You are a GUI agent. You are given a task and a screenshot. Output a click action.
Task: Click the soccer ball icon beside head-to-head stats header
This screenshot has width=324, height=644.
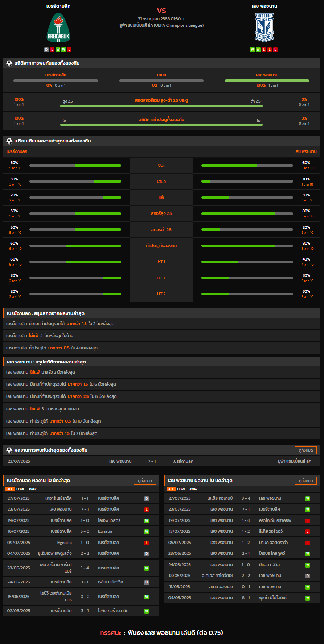[9, 63]
